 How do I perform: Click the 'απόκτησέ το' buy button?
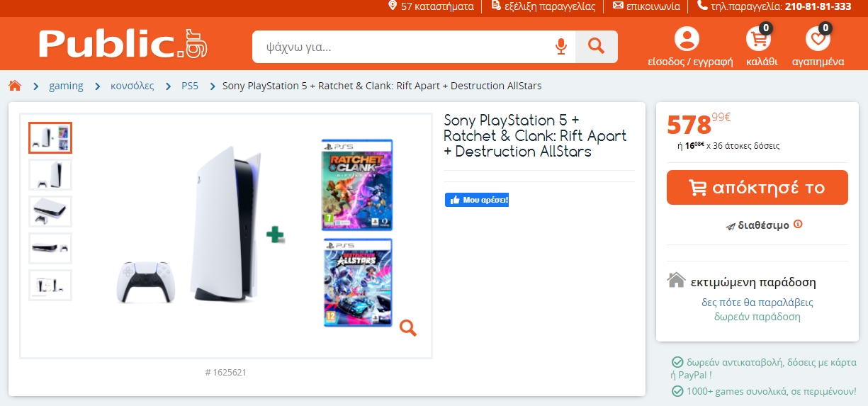tap(757, 188)
